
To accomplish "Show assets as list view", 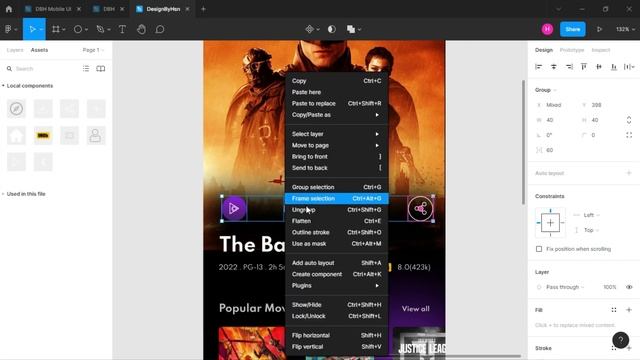I will 86,69.
